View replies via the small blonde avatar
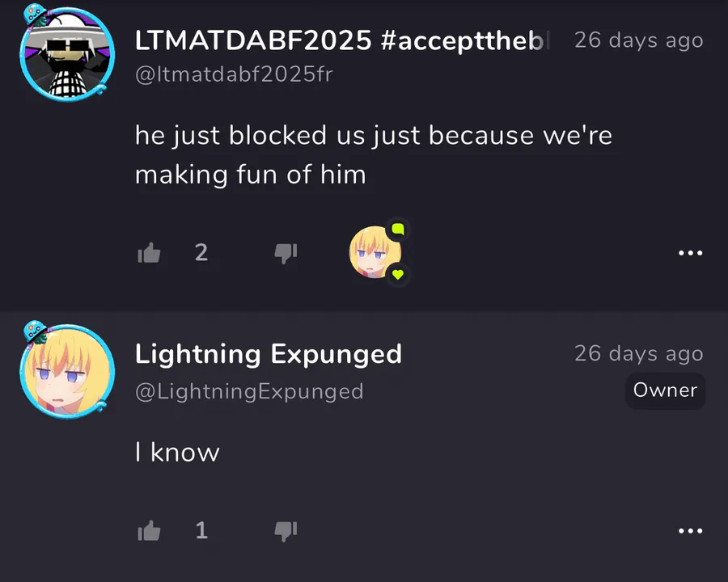Viewport: 728px width, 582px height. pyautogui.click(x=375, y=252)
